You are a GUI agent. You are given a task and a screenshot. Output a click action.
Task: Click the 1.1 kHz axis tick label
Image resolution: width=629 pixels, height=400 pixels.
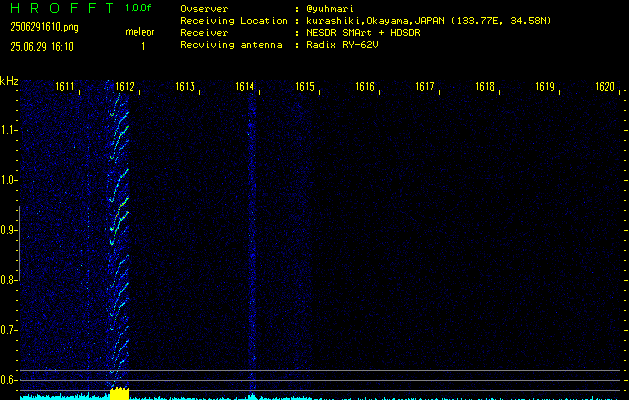pyautogui.click(x=8, y=130)
